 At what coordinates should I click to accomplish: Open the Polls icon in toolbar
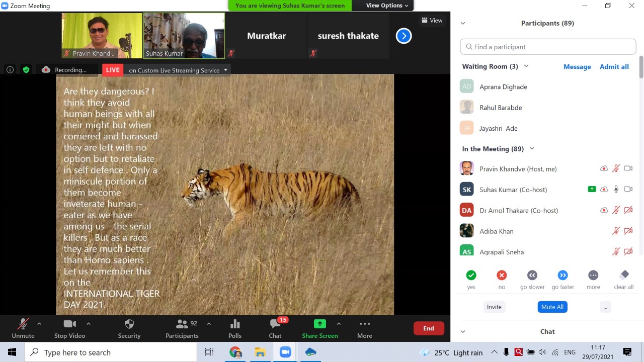pos(235,324)
